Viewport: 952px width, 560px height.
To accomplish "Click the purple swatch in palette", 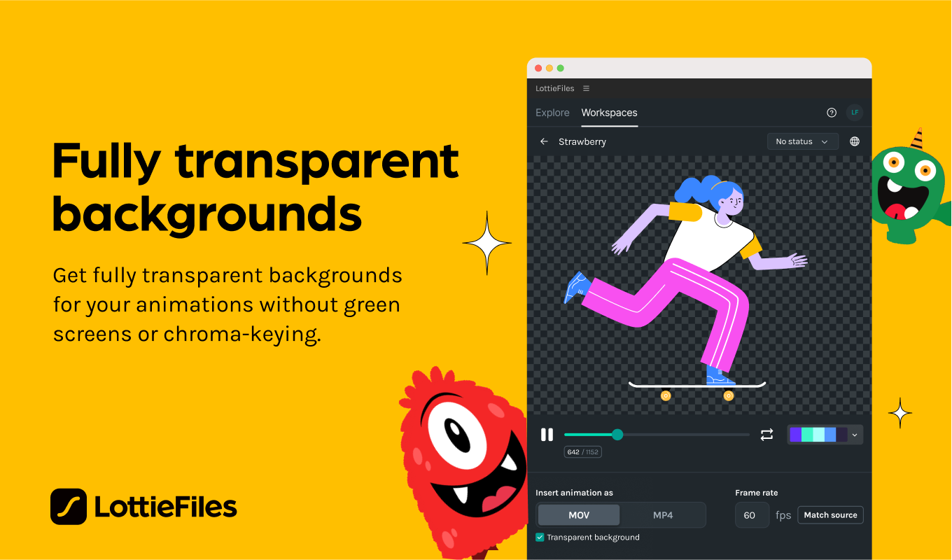I will pyautogui.click(x=795, y=435).
